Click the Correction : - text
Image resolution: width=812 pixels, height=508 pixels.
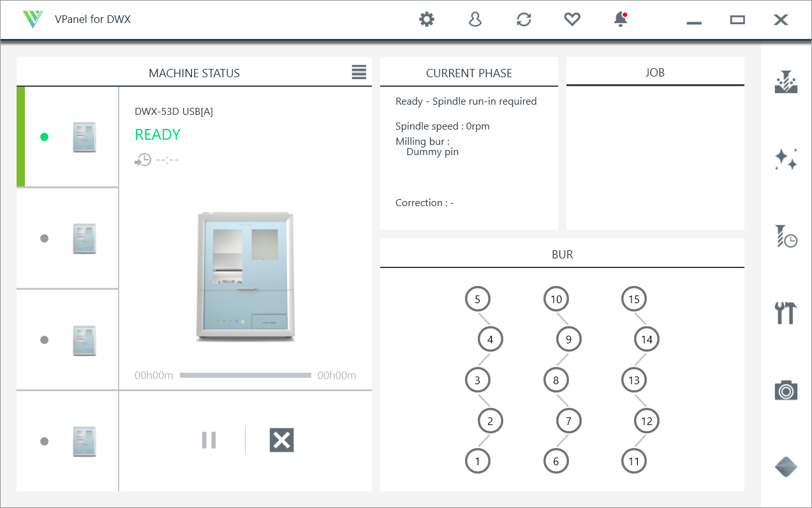[x=424, y=203]
